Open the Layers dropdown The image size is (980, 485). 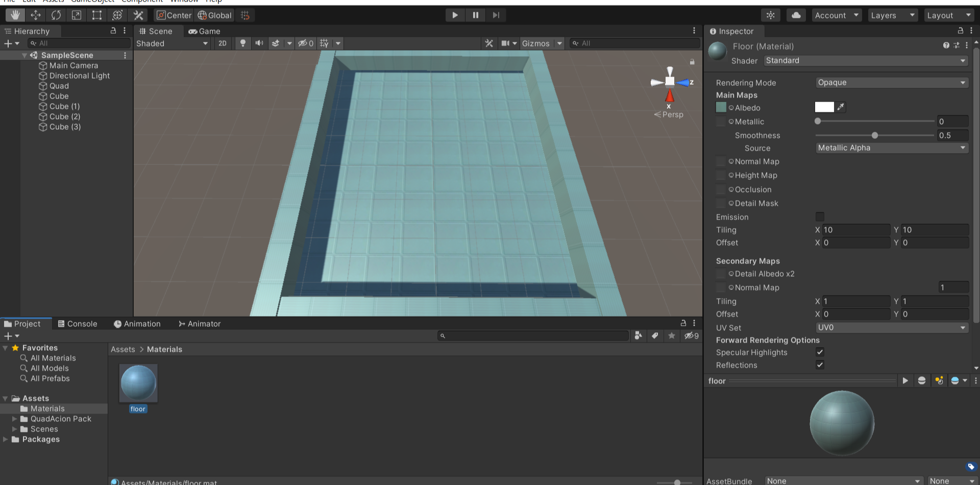[x=893, y=15]
